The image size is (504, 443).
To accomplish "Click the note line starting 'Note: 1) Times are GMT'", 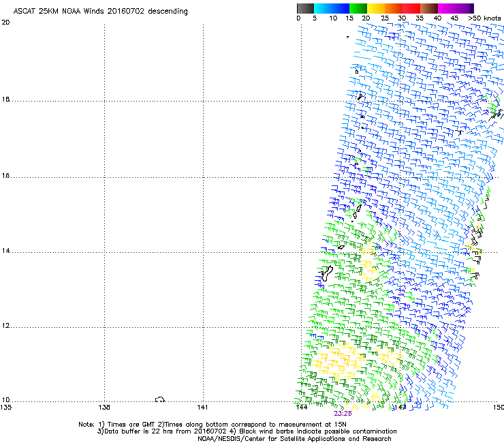I will tap(212, 425).
